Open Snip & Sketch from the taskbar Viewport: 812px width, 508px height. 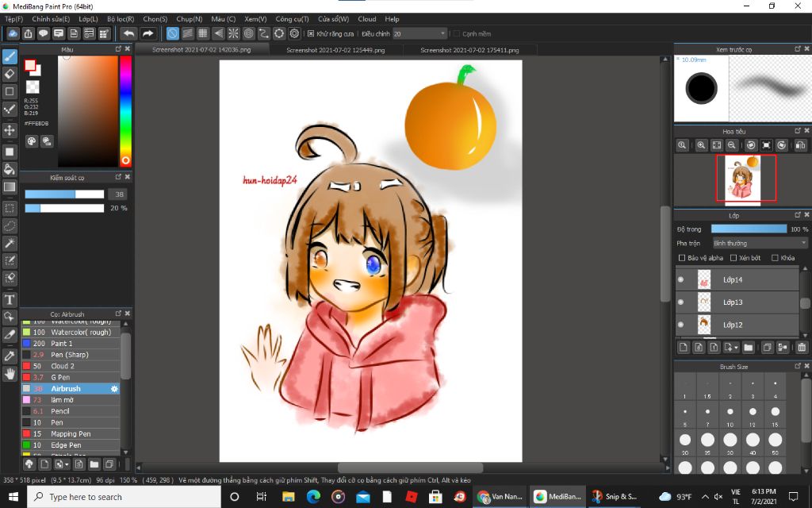[615, 497]
